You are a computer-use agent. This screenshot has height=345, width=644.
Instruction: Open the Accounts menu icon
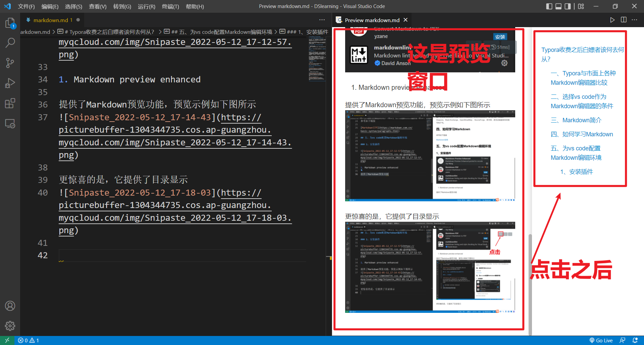[10, 306]
